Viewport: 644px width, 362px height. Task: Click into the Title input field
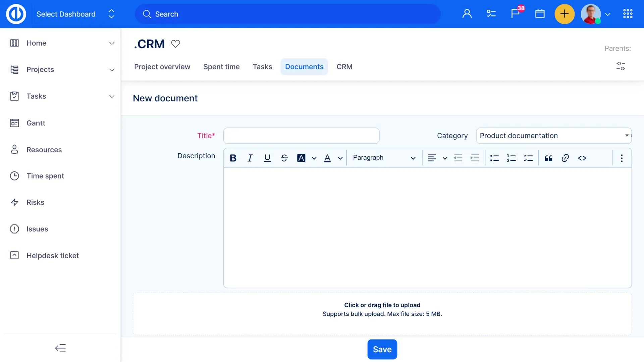coord(301,136)
